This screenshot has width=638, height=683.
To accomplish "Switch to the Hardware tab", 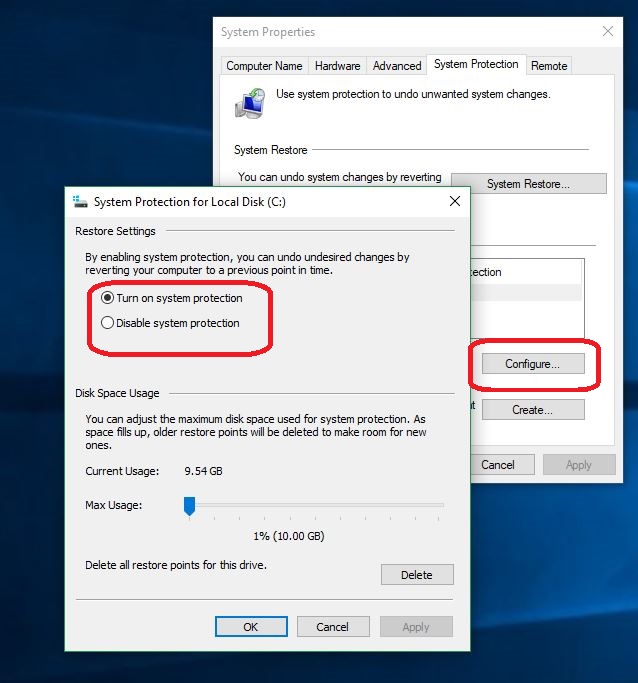I will pyautogui.click(x=337, y=66).
